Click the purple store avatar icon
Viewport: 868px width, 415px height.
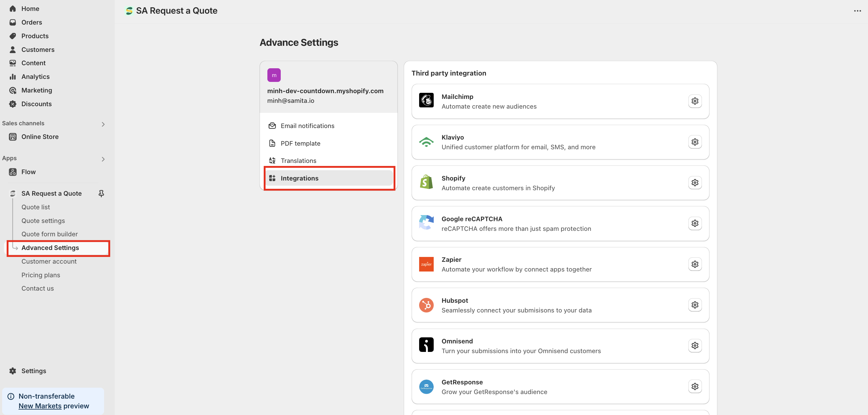pyautogui.click(x=274, y=75)
